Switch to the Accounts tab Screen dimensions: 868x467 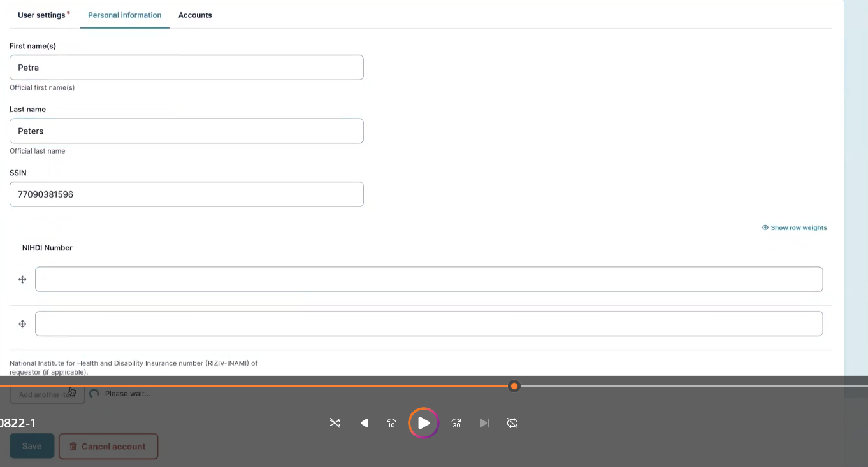[195, 15]
